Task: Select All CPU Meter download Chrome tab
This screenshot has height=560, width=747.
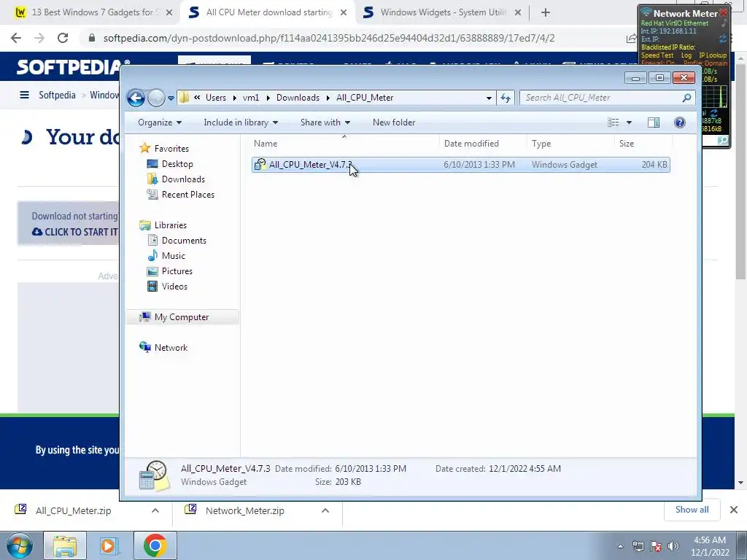Action: (x=268, y=12)
